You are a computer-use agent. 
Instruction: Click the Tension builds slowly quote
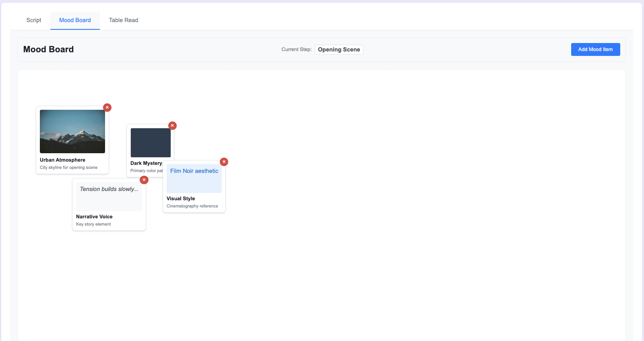[x=109, y=197]
